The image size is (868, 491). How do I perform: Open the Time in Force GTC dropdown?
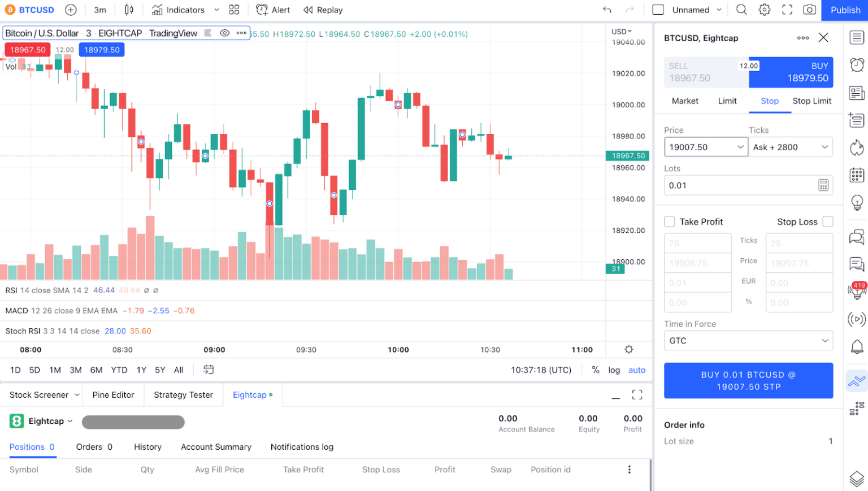point(748,341)
